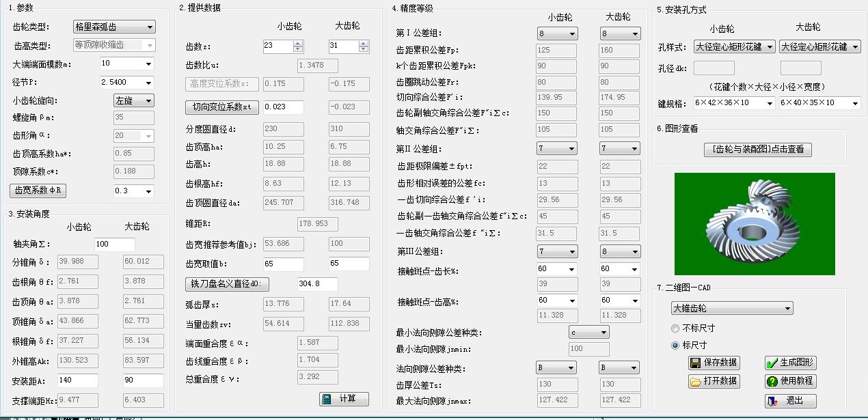Image resolution: width=868 pixels, height=420 pixels.
Task: Click the 切向变位系数 field showing 0.023
Action: (284, 107)
